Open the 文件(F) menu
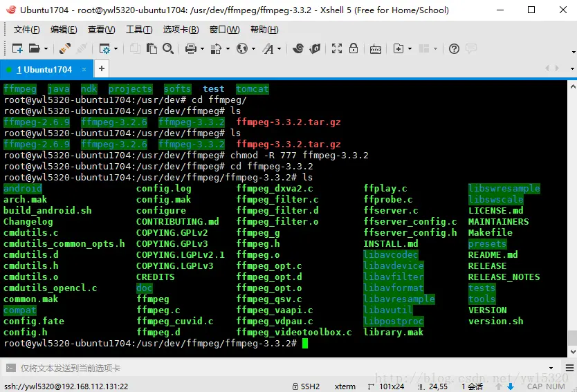Image resolution: width=577 pixels, height=392 pixels. point(26,30)
